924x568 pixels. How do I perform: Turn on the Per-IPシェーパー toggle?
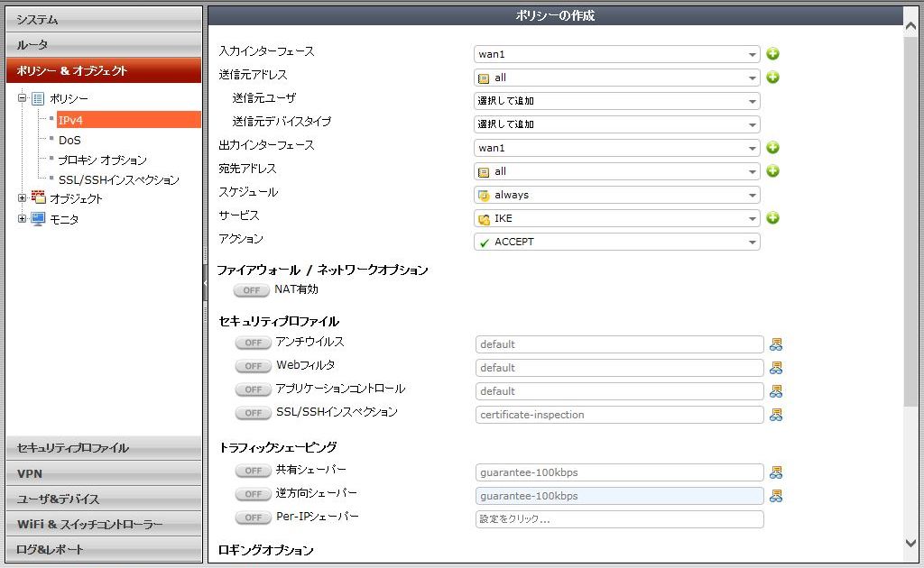pos(253,518)
